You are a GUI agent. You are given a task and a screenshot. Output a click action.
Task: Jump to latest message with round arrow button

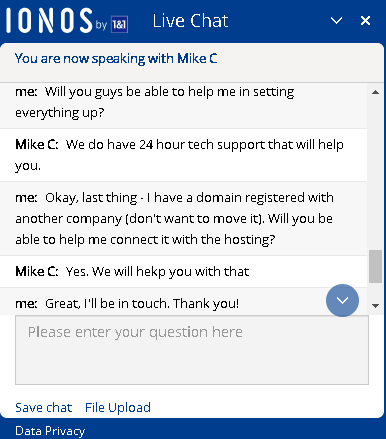tap(342, 300)
